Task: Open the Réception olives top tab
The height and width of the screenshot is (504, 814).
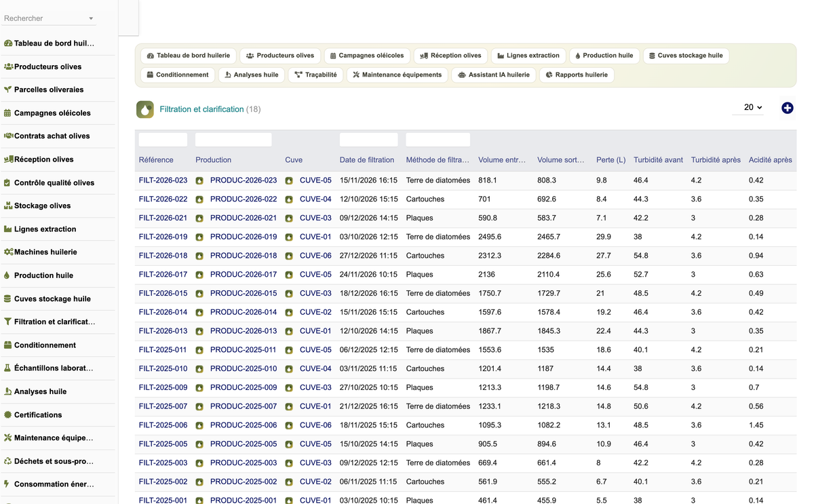Action: pyautogui.click(x=450, y=56)
